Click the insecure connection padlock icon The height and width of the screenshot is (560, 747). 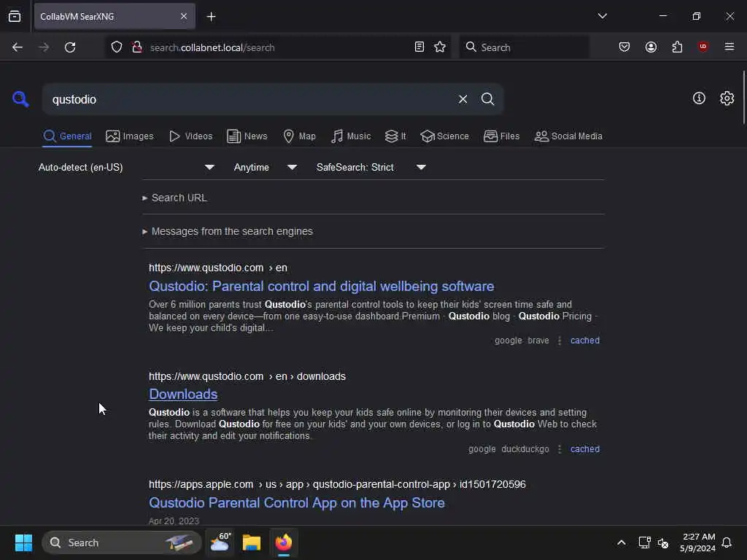coord(136,47)
